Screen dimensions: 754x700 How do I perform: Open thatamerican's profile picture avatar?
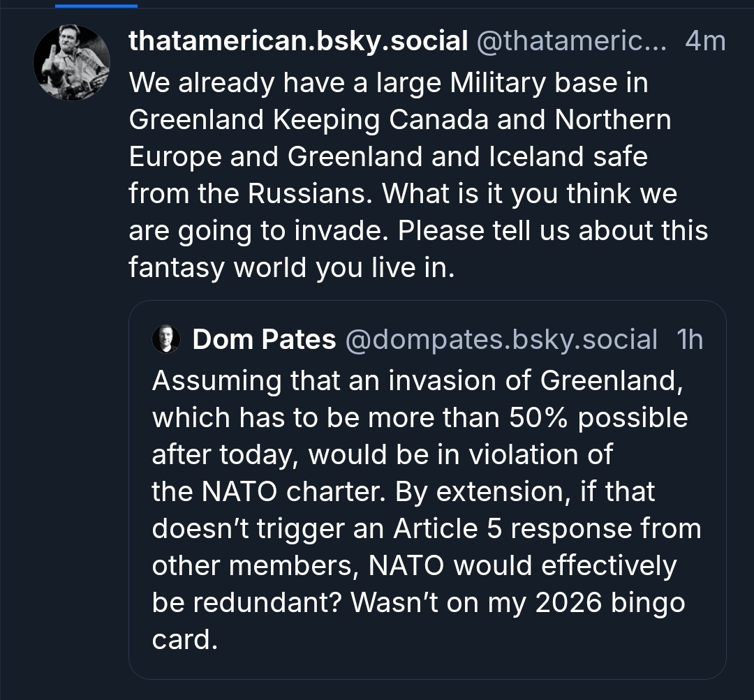[72, 63]
